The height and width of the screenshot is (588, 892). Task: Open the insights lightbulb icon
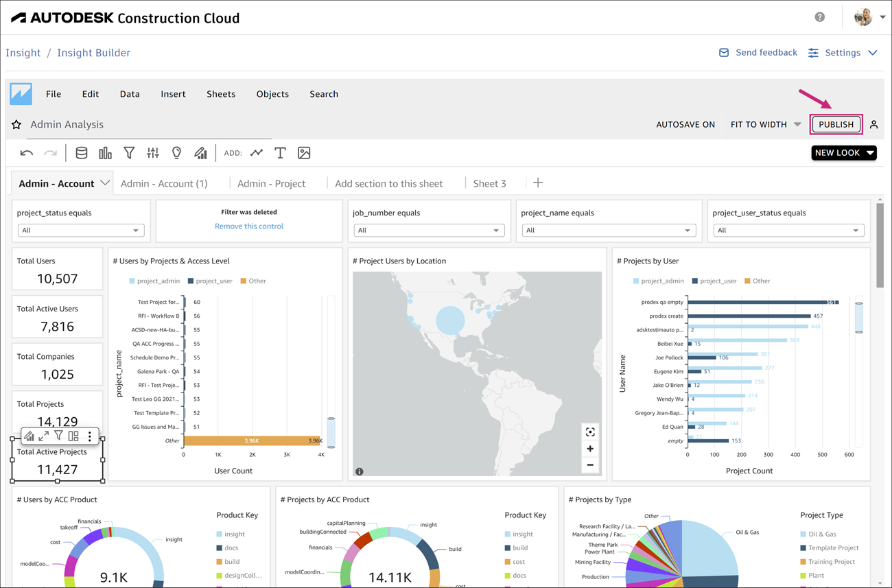[176, 153]
